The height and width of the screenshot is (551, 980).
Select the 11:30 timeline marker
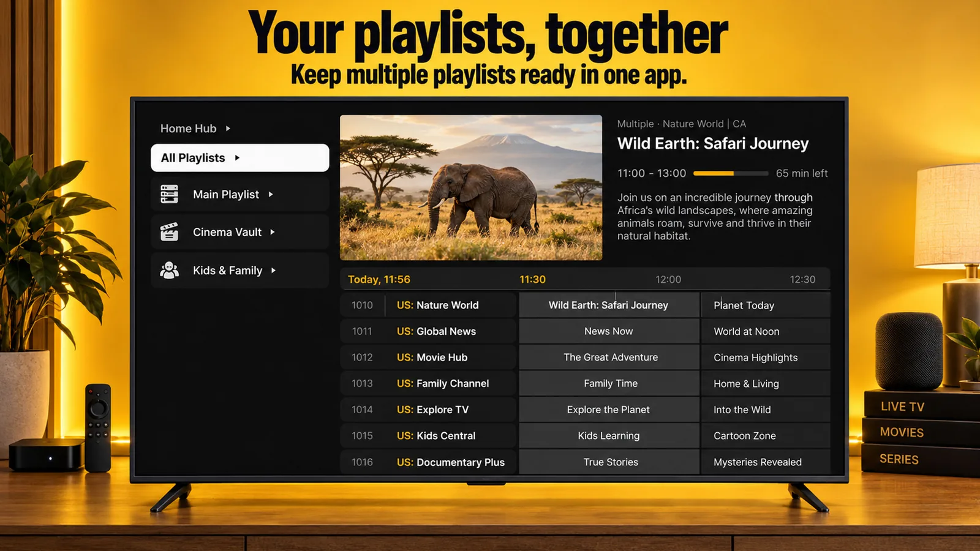point(532,279)
